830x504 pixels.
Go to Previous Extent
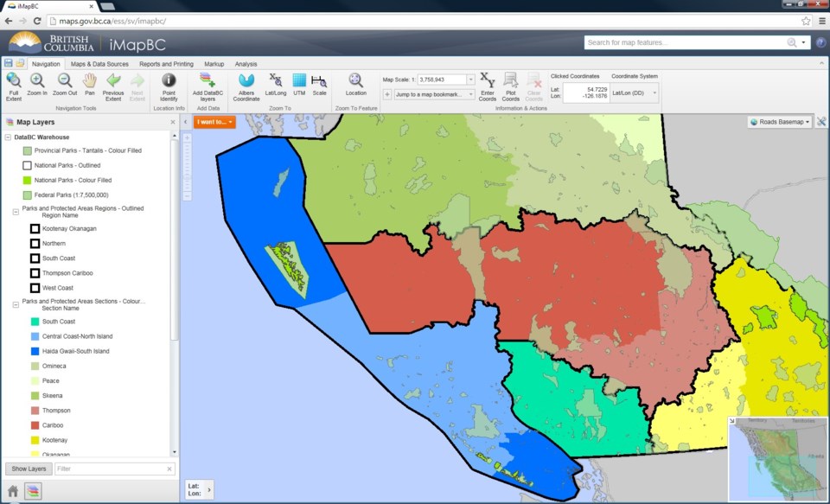[x=113, y=86]
